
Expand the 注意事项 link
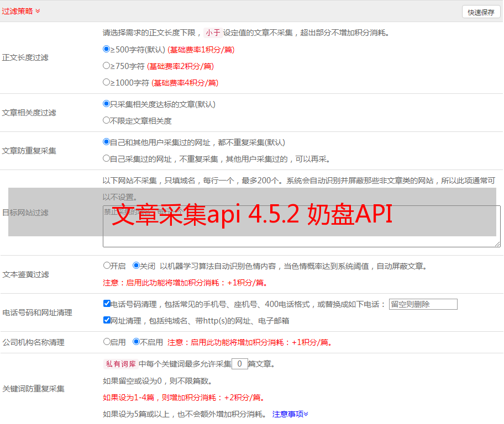(290, 414)
